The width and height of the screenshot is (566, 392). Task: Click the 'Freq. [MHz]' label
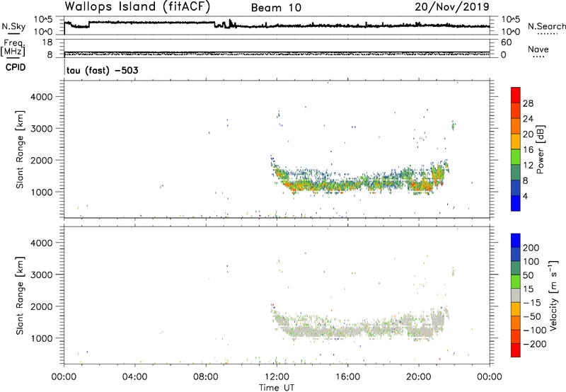13,48
